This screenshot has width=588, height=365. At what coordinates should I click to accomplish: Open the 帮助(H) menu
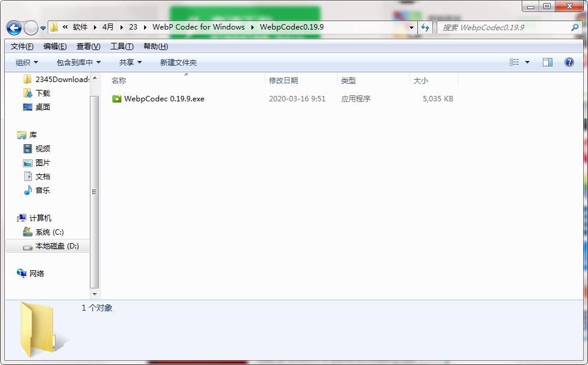pos(156,46)
